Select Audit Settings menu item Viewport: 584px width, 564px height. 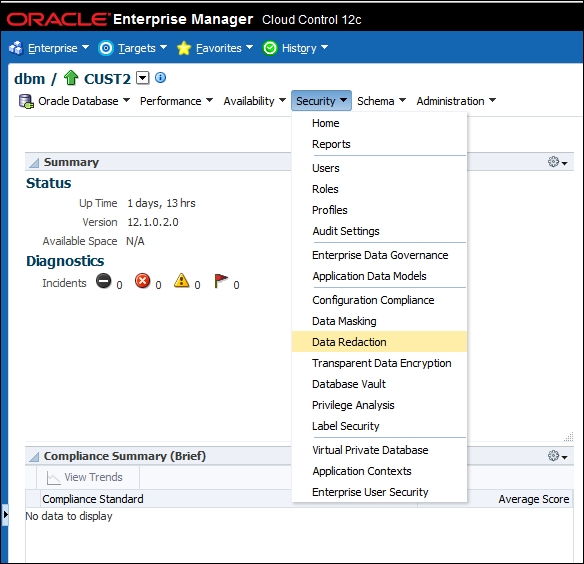point(380,231)
